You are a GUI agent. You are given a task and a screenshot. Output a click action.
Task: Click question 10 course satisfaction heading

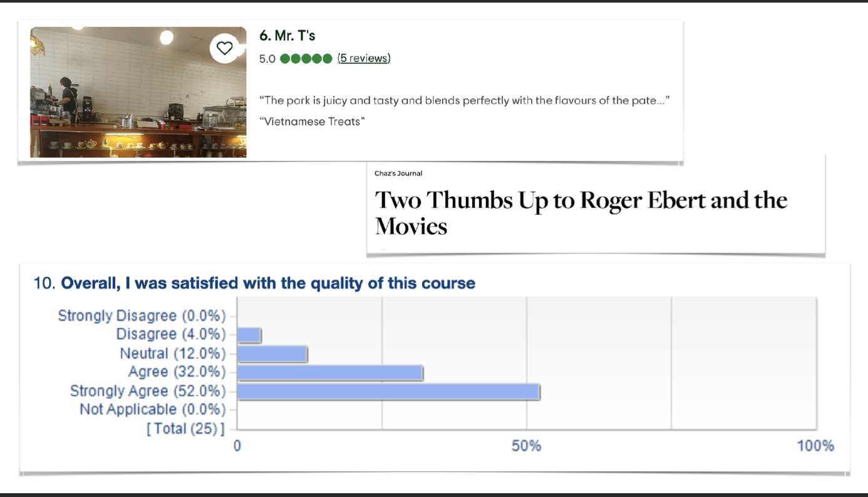[254, 284]
